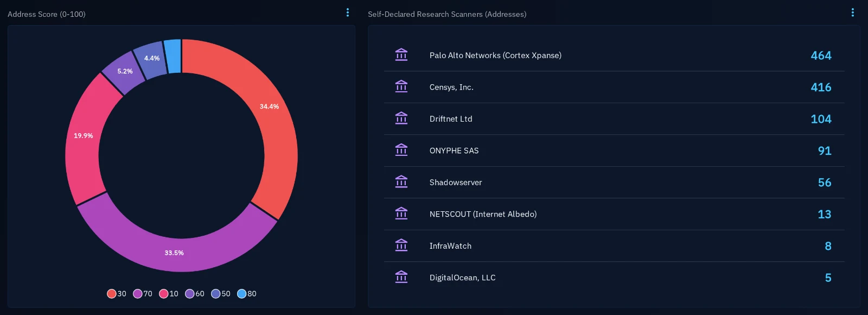Click the address count 104
The image size is (868, 315).
821,119
